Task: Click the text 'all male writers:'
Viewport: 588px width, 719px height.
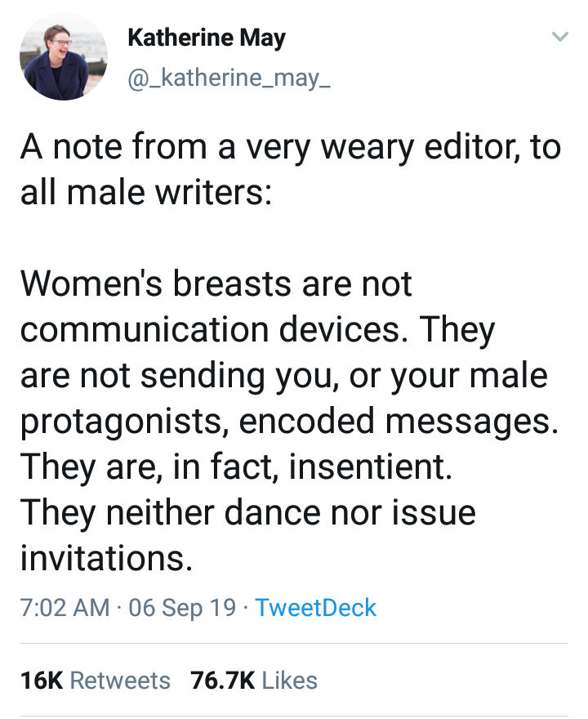Action: (x=145, y=194)
